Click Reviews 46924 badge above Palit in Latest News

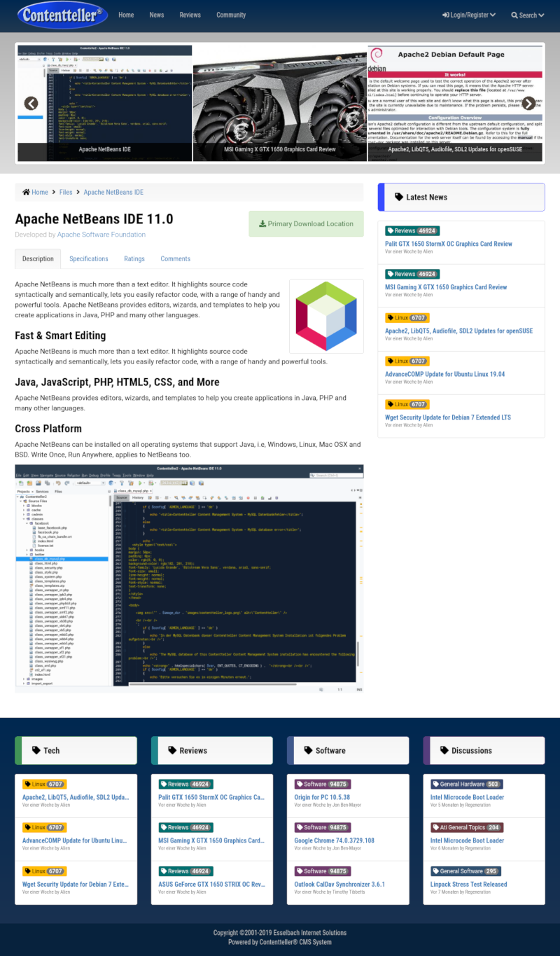click(412, 230)
